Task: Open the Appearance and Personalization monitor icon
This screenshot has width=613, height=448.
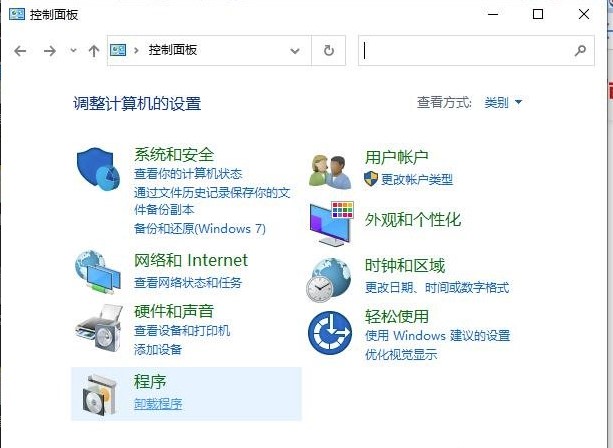Action: click(332, 223)
